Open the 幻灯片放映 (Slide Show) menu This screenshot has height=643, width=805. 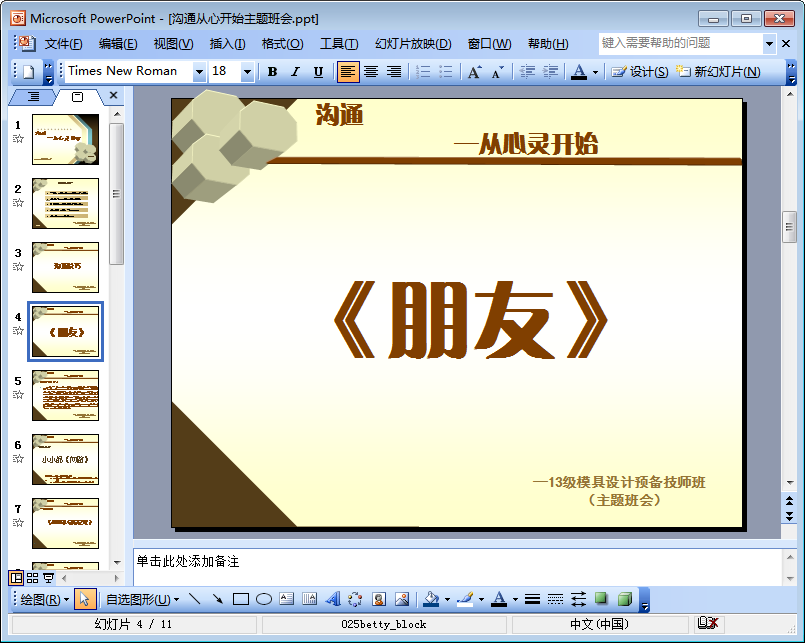(412, 44)
